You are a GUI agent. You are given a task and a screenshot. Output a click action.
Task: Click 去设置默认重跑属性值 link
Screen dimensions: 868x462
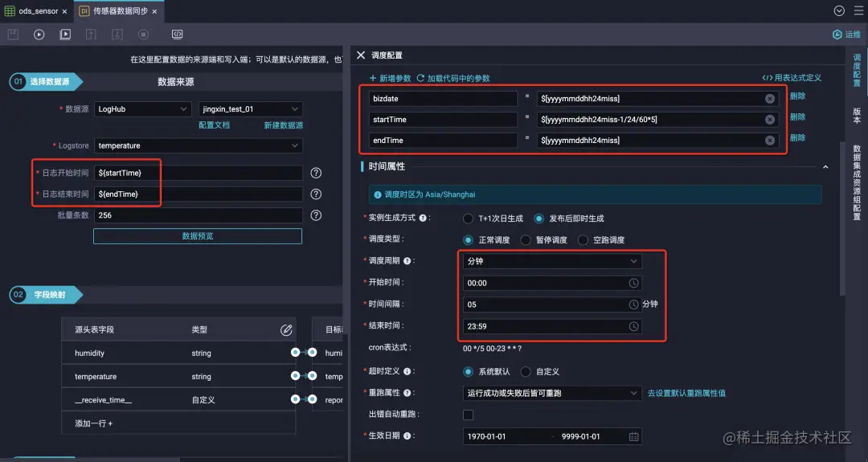tap(686, 394)
